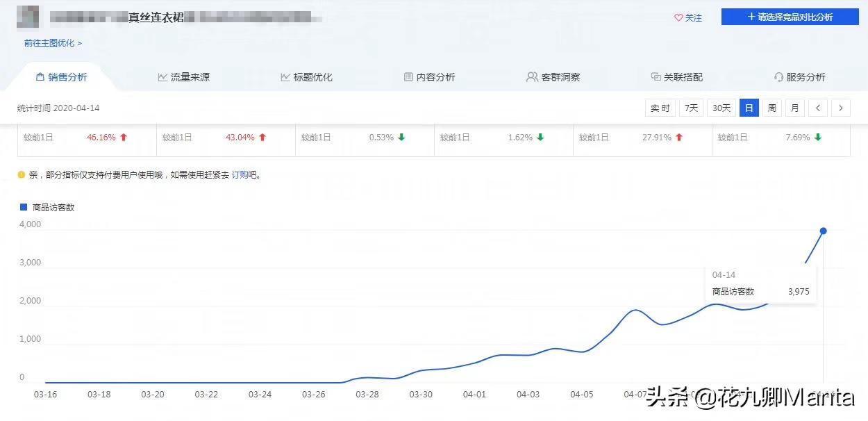Click the 订购 subscription link in the notice
Viewport: 868px width, 421px height.
tap(240, 175)
